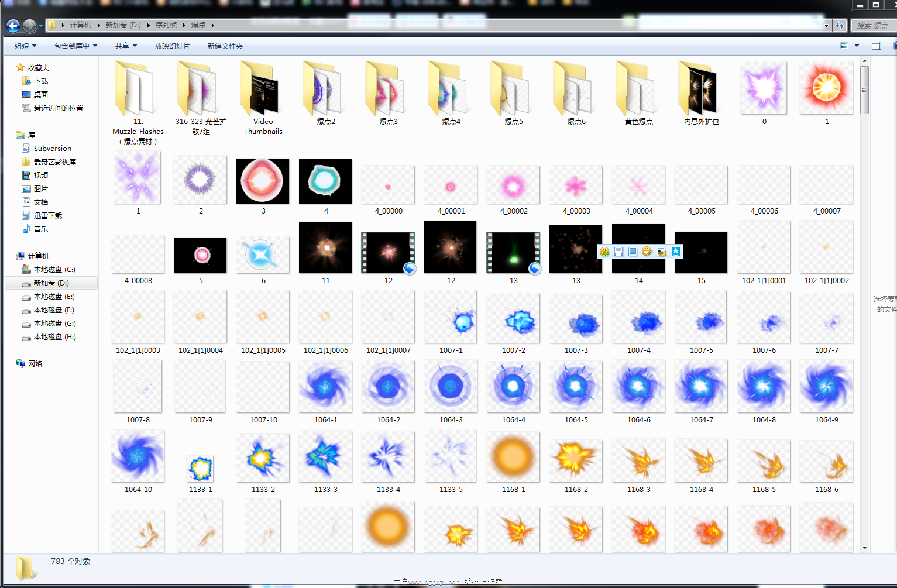Viewport: 897px width, 588px height.
Task: Click 新加卷 (D:) in the address breadcrumb
Action: click(123, 25)
